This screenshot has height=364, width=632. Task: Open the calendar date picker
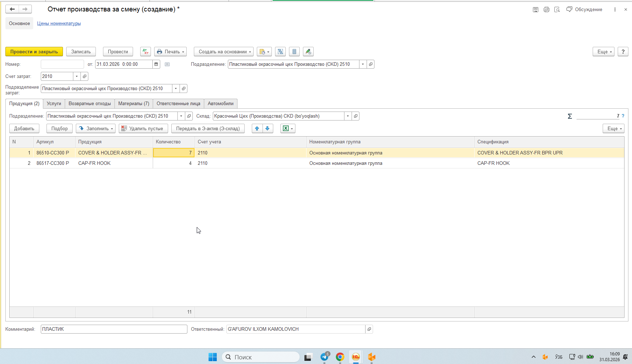pos(156,64)
